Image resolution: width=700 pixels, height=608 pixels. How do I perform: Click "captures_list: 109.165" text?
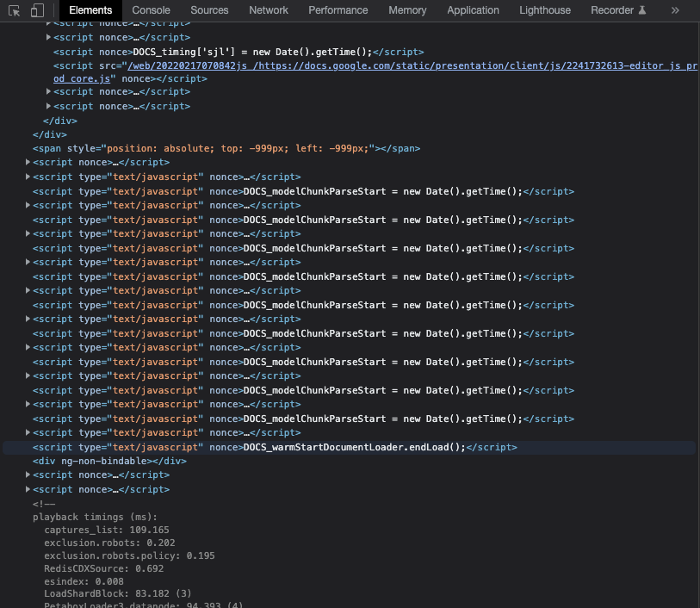tap(107, 530)
